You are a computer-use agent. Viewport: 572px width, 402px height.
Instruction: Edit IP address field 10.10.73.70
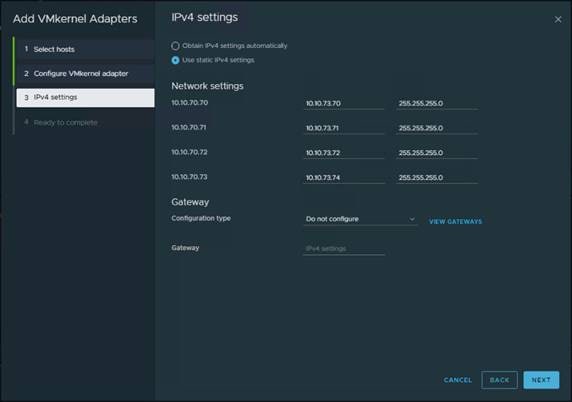(x=344, y=104)
